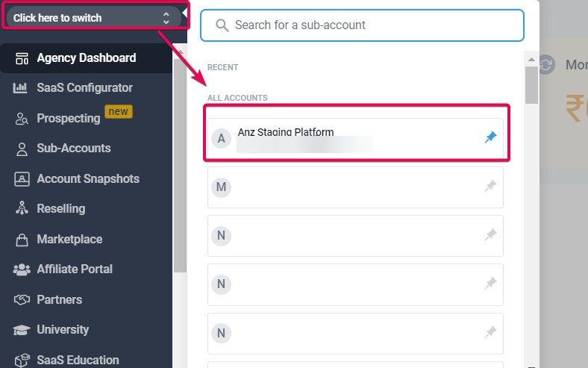
Task: Open the 'Click here to switch' dropdown
Action: coord(93,17)
